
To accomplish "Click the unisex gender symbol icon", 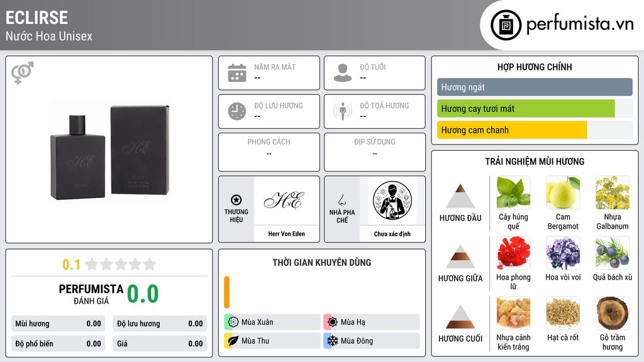I will tap(23, 73).
